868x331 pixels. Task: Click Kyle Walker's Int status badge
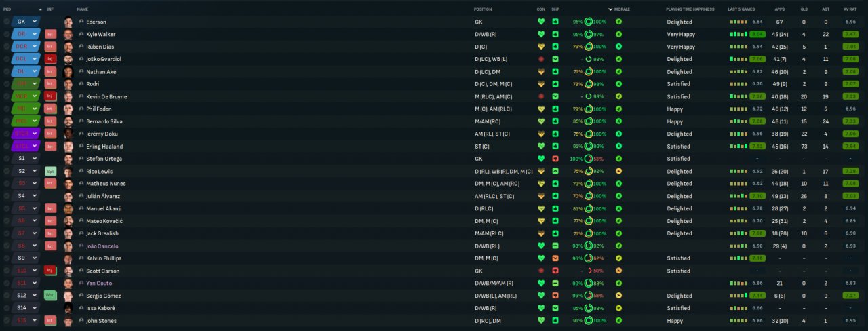(x=50, y=34)
